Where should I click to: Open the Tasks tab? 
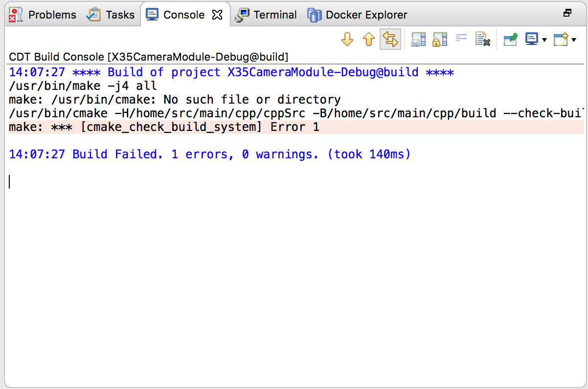(x=111, y=15)
